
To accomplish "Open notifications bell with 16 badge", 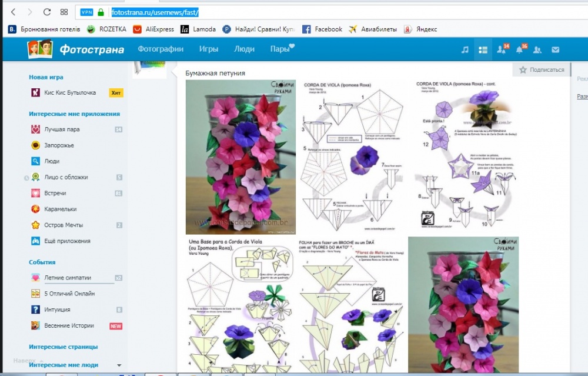I will click(520, 49).
